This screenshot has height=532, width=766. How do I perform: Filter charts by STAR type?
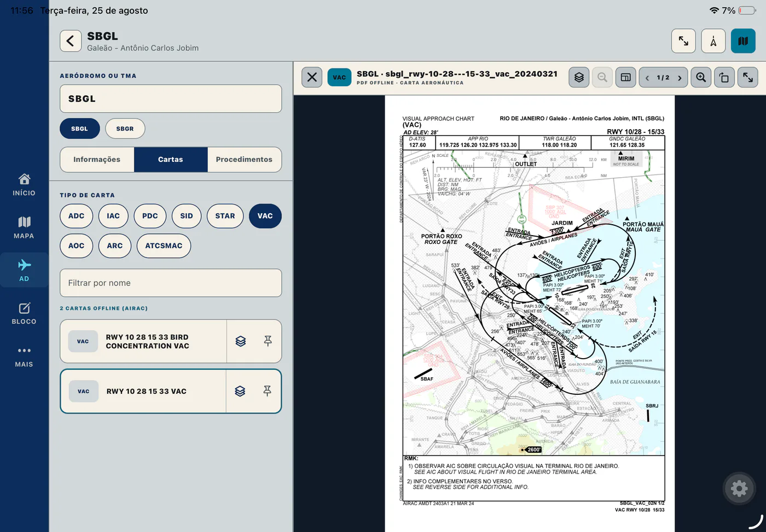[225, 216]
